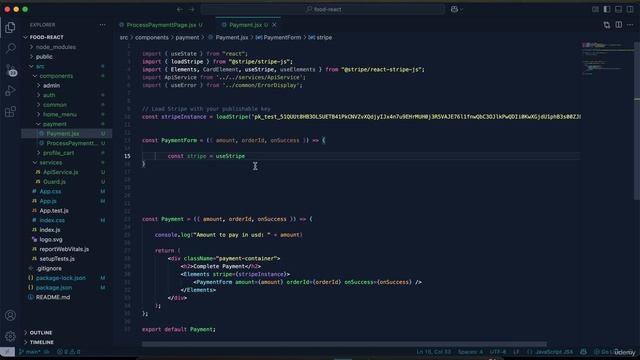Click the PaymentForm breadcrumb segment
This screenshot has height=360, width=640.
(282, 38)
